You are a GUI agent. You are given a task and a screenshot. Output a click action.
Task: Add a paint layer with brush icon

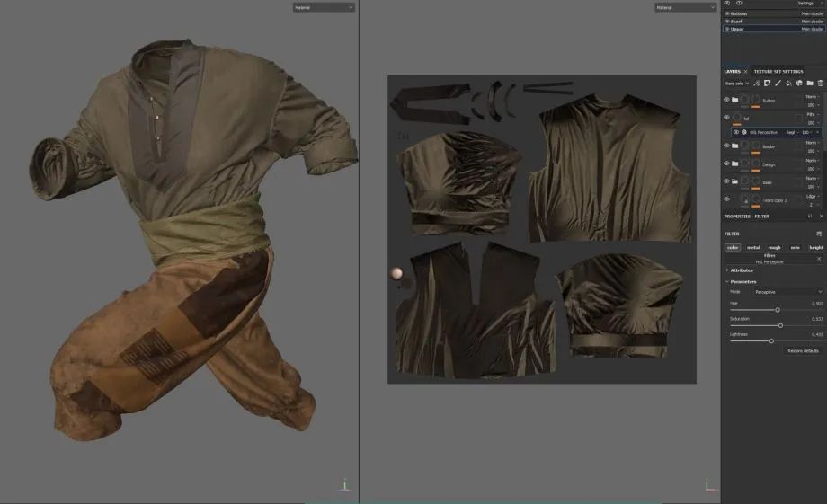click(778, 84)
